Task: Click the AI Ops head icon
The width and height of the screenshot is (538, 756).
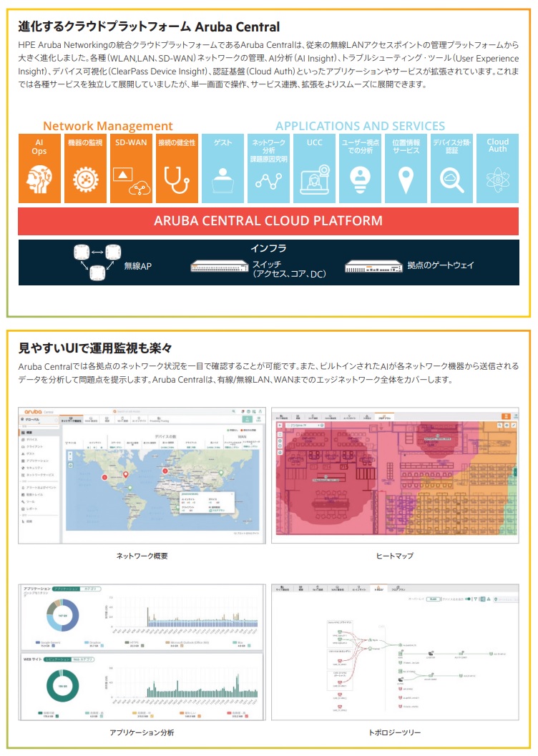Action: pos(39,179)
